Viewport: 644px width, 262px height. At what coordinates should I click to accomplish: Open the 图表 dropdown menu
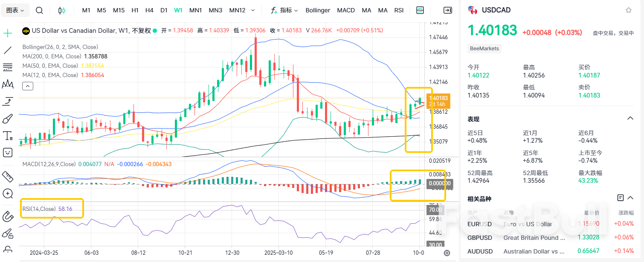tap(18, 10)
